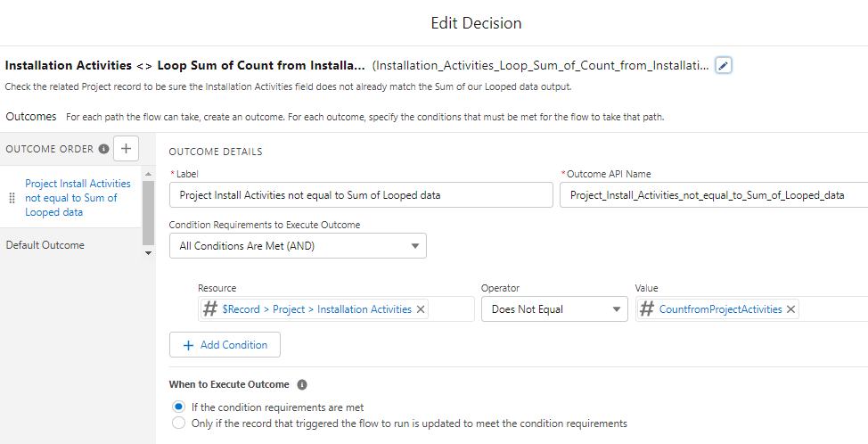The image size is (868, 444).
Task: Click the number icon in the Resource pill
Action: [x=210, y=309]
